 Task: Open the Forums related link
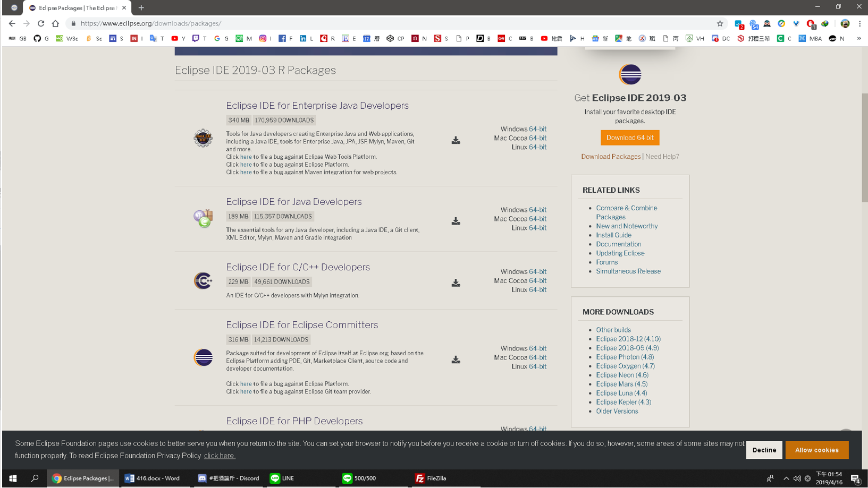[x=606, y=262]
